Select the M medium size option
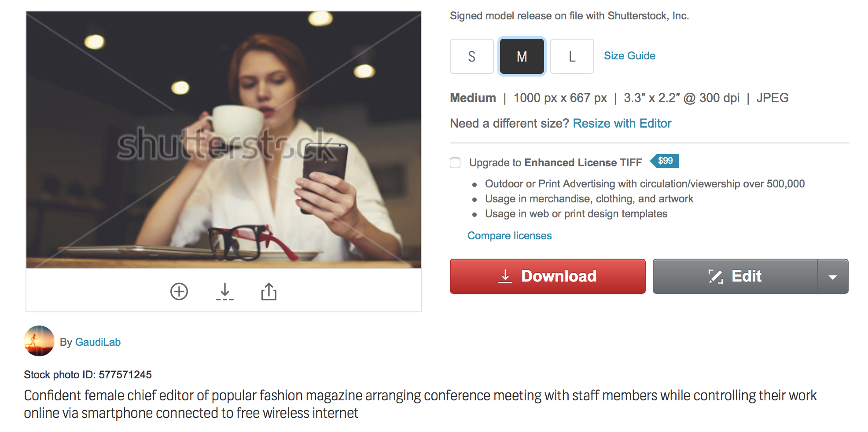 (x=522, y=56)
